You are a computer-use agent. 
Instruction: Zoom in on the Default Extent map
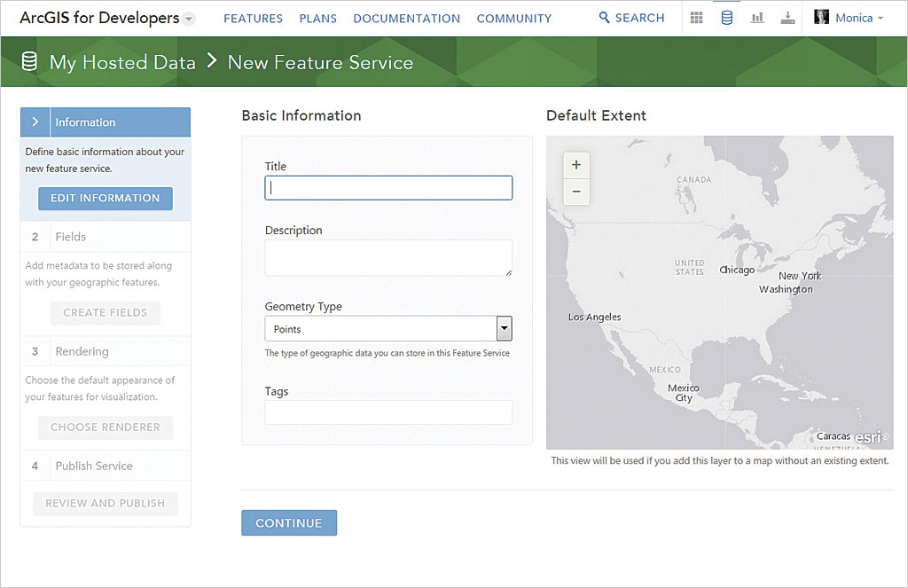pos(576,165)
